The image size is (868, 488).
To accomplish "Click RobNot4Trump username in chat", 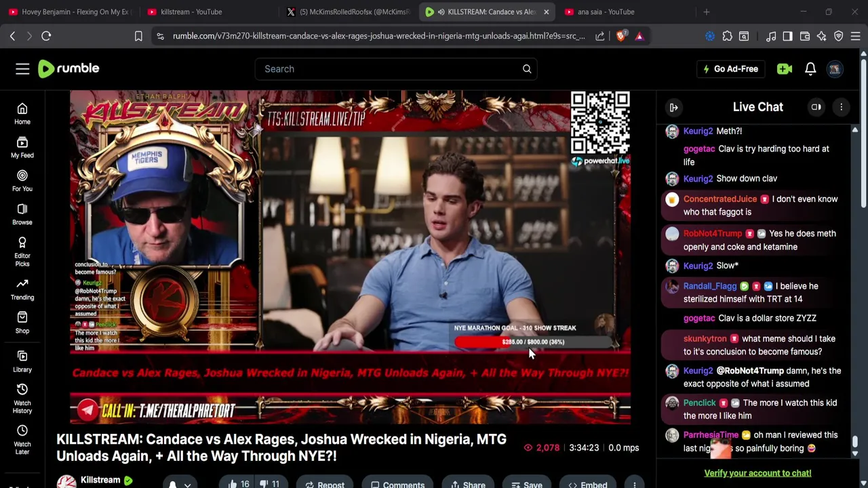I will coord(713,233).
